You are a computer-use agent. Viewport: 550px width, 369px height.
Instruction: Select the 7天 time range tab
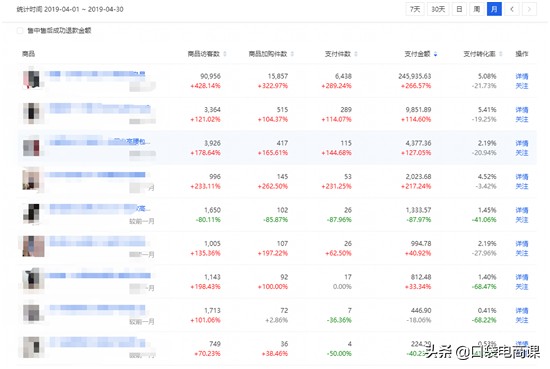click(x=415, y=9)
